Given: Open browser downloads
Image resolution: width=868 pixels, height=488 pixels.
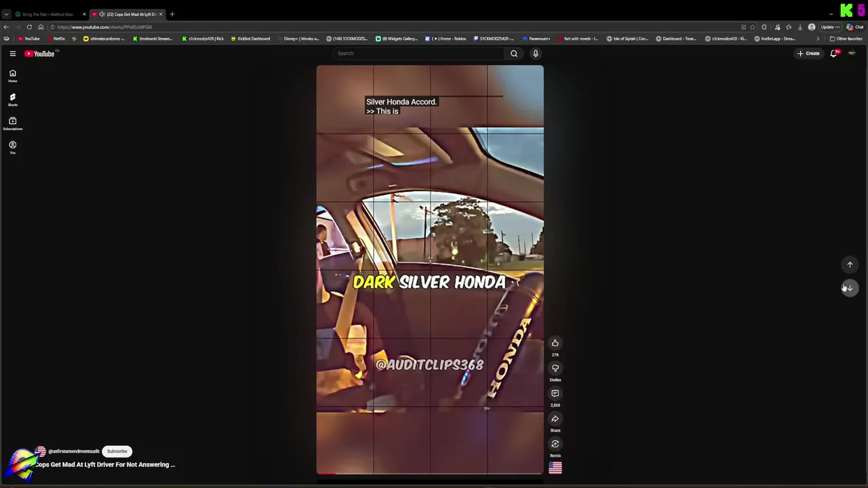Looking at the screenshot, I should tap(800, 27).
